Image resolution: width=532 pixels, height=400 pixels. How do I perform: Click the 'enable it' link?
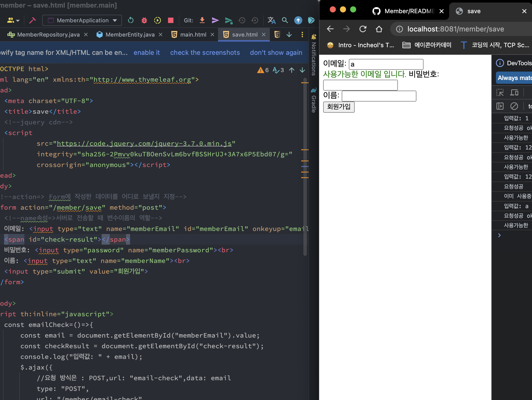click(x=147, y=53)
